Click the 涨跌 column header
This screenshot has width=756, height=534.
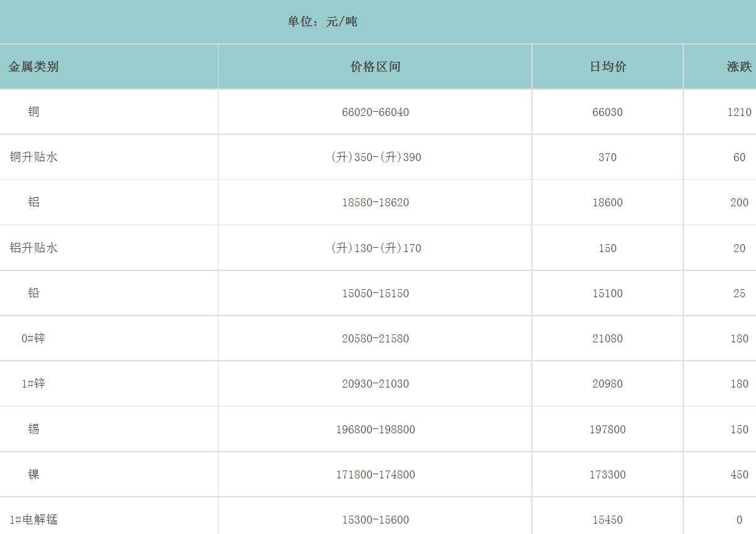coord(739,67)
